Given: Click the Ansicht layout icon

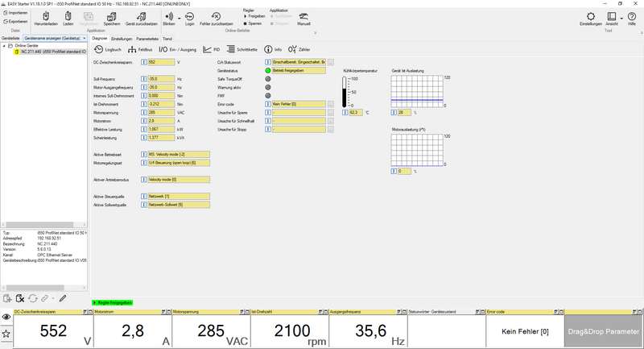Looking at the screenshot, I should click(612, 16).
